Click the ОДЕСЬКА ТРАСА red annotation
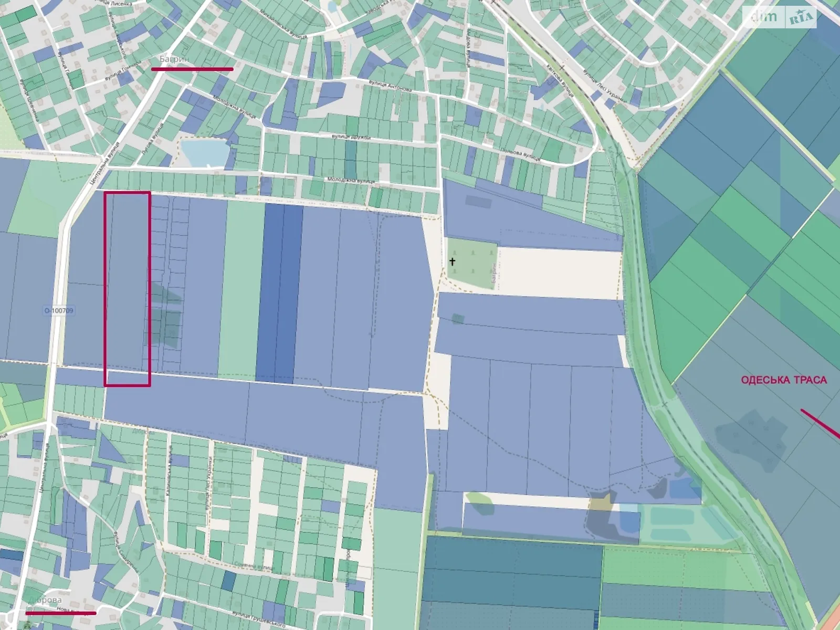 point(783,380)
